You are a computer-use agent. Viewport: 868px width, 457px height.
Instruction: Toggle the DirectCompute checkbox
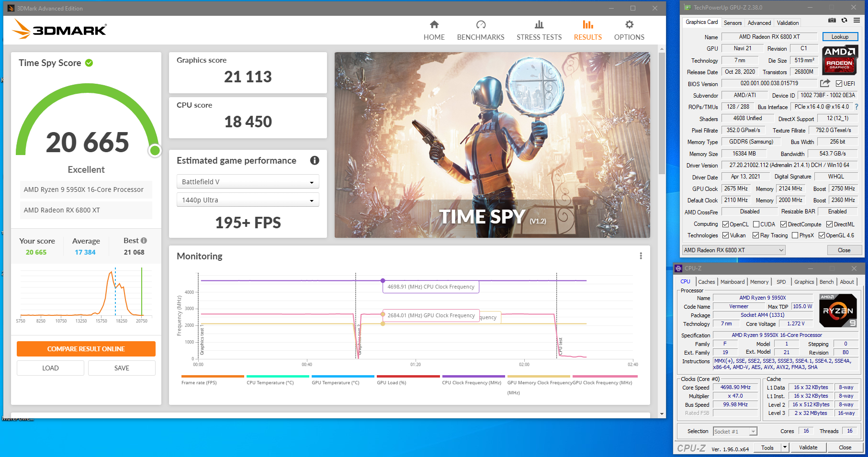pyautogui.click(x=783, y=224)
